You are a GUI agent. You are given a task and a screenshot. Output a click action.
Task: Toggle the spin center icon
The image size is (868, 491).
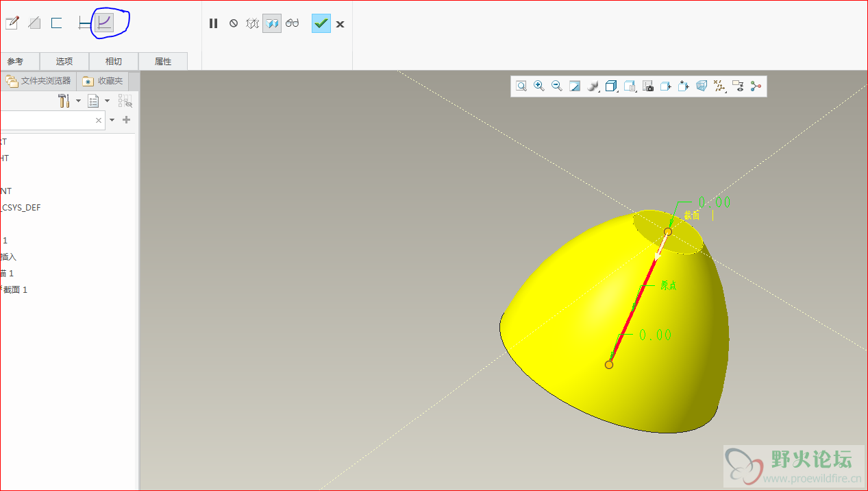click(x=756, y=86)
